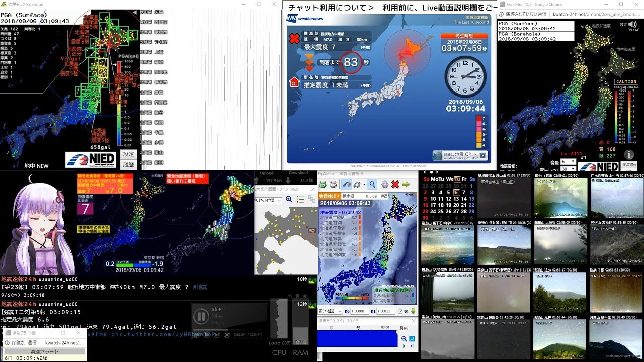The image size is (644, 362).
Task: Open EqWatch magnifier search tool
Action: (x=372, y=185)
